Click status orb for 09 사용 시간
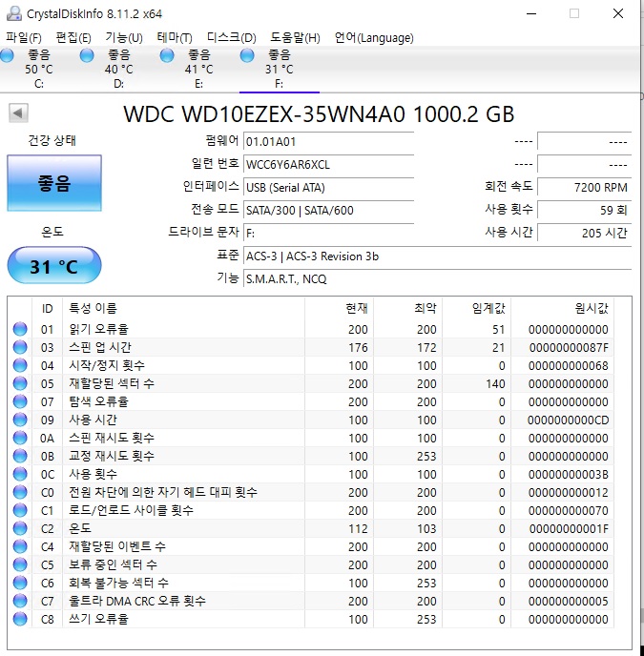 [x=20, y=420]
